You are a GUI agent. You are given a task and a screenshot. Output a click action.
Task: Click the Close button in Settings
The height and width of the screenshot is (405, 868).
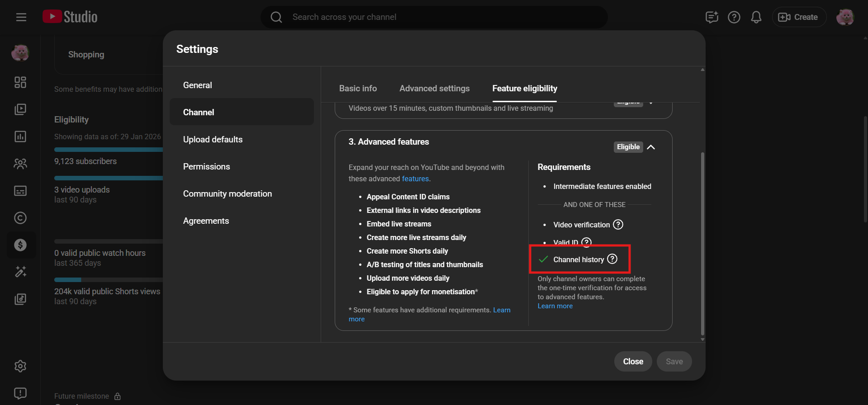point(633,362)
